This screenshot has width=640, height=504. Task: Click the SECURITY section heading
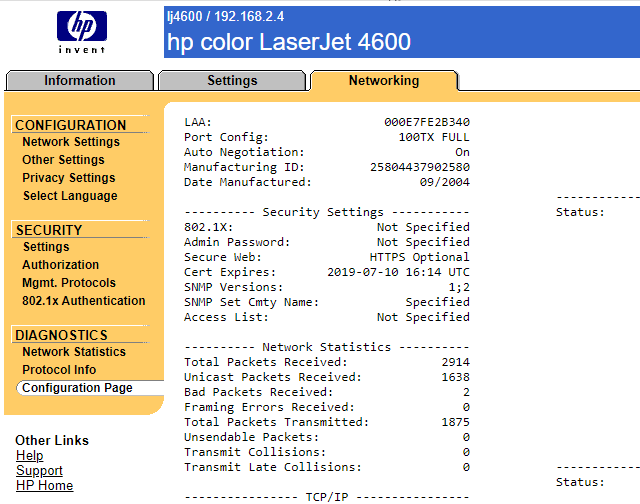[x=49, y=230]
